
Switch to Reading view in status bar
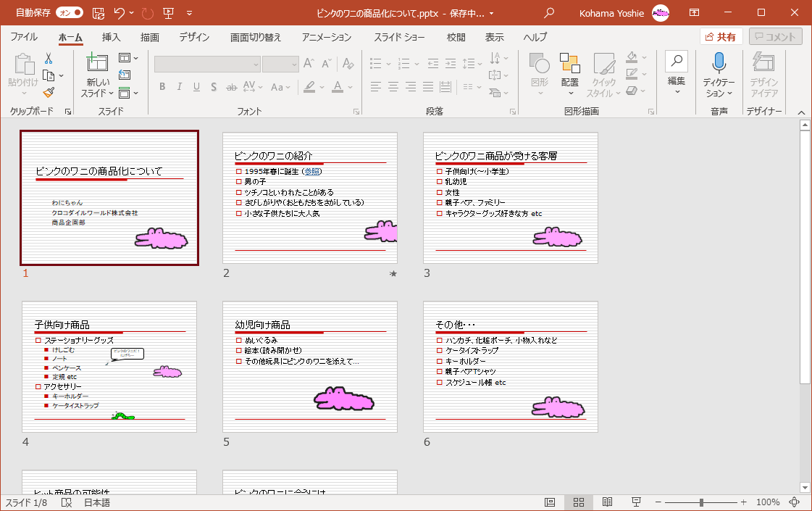click(608, 502)
